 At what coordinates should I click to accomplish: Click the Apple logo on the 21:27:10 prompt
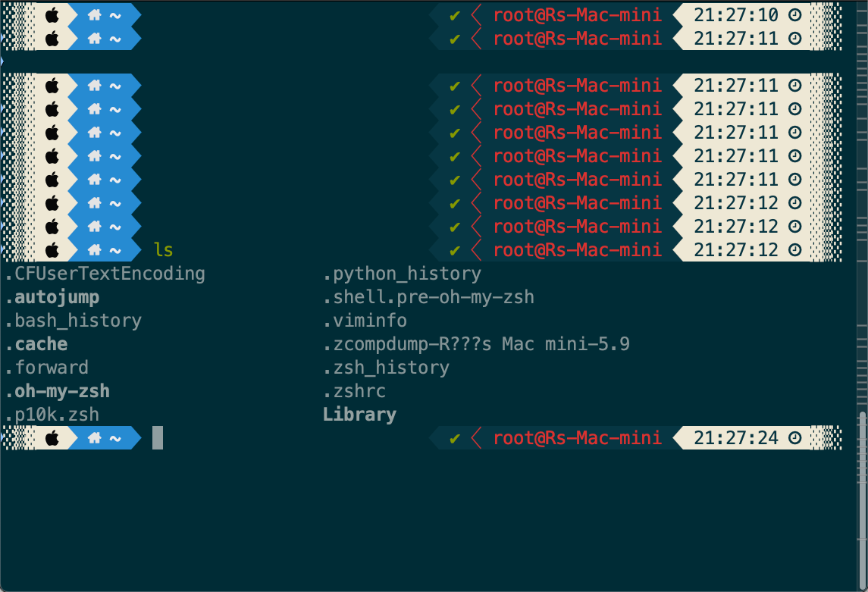point(52,14)
